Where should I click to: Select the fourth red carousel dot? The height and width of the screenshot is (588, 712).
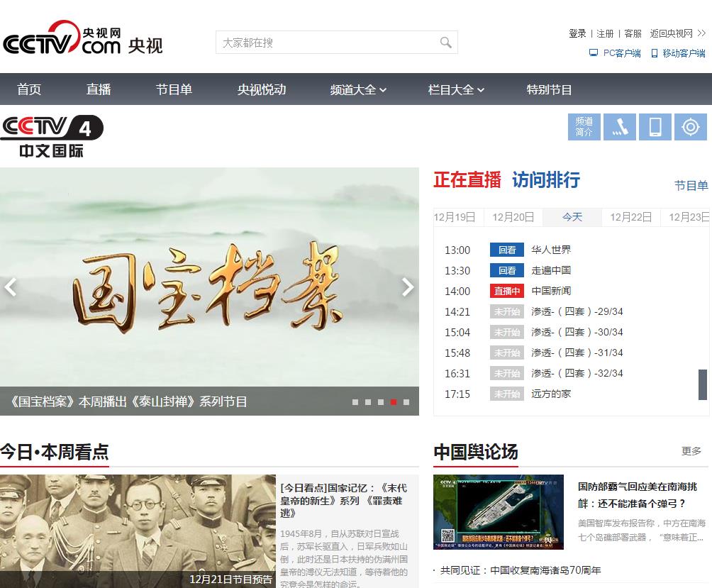(x=394, y=402)
